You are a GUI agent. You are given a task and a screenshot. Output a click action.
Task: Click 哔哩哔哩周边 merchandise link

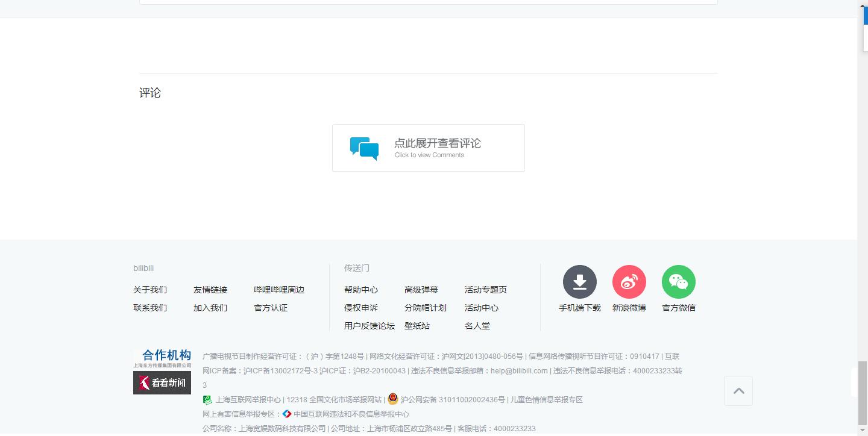pos(279,290)
